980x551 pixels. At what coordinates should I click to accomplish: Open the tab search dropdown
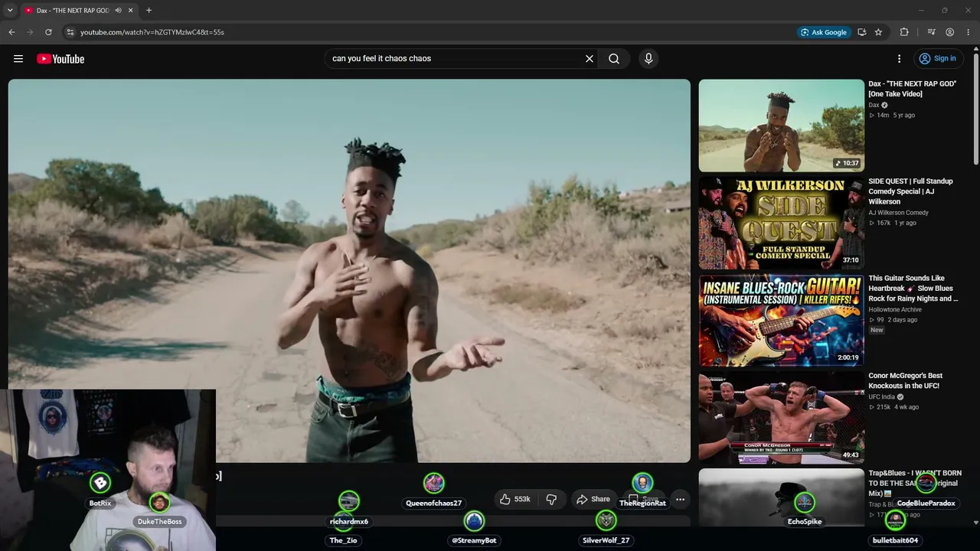(x=10, y=11)
